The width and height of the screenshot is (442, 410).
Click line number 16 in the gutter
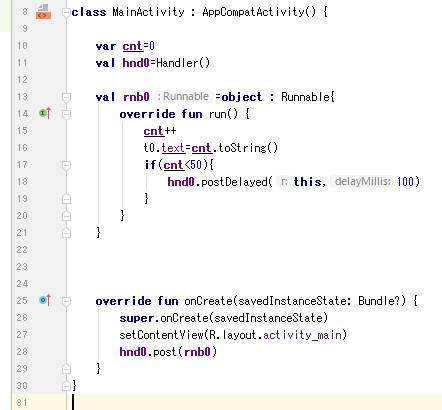pyautogui.click(x=22, y=148)
